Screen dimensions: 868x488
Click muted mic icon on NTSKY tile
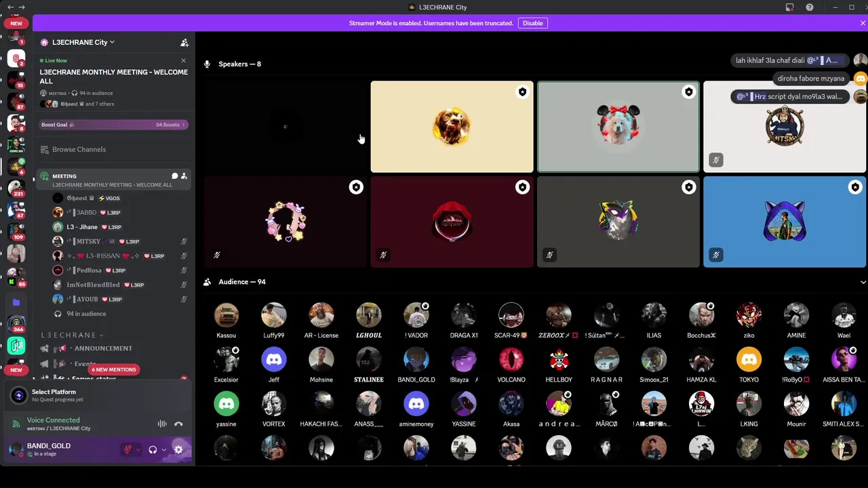point(716,160)
